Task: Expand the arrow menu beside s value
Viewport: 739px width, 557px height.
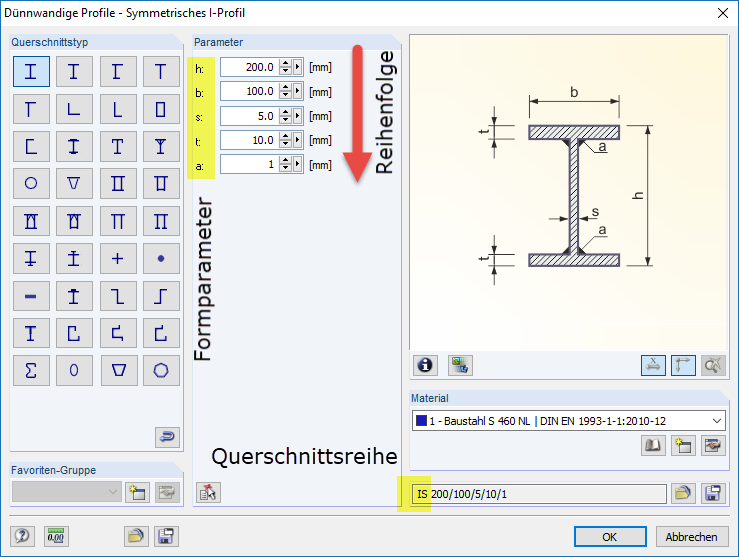Action: click(x=297, y=115)
